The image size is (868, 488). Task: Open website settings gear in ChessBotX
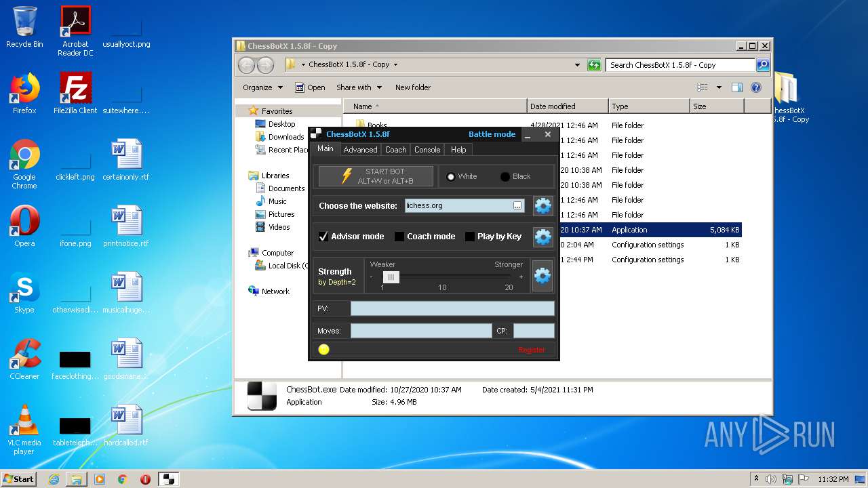tap(543, 205)
